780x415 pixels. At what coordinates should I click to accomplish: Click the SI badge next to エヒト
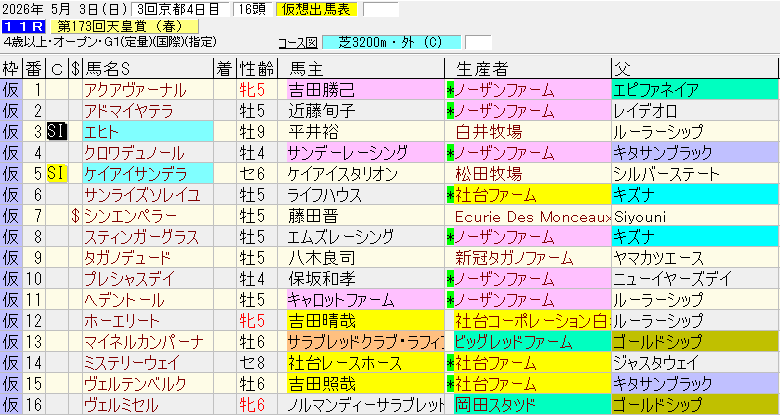57,131
